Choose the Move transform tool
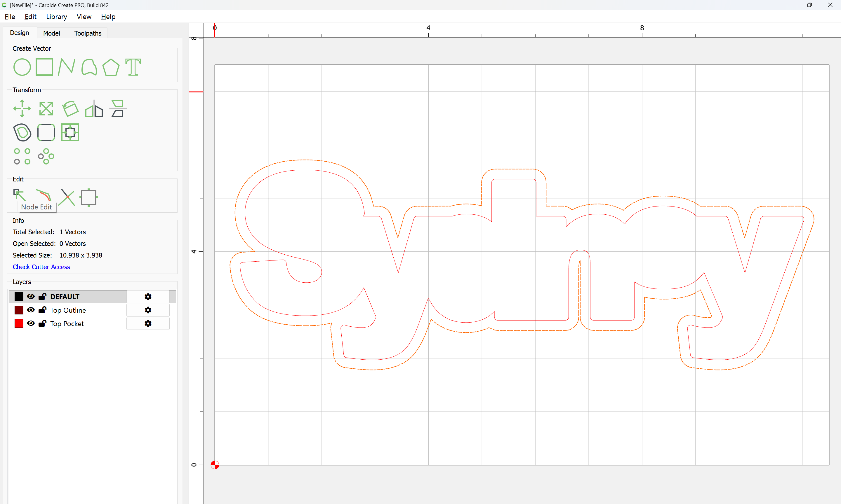The width and height of the screenshot is (841, 504). [x=22, y=109]
